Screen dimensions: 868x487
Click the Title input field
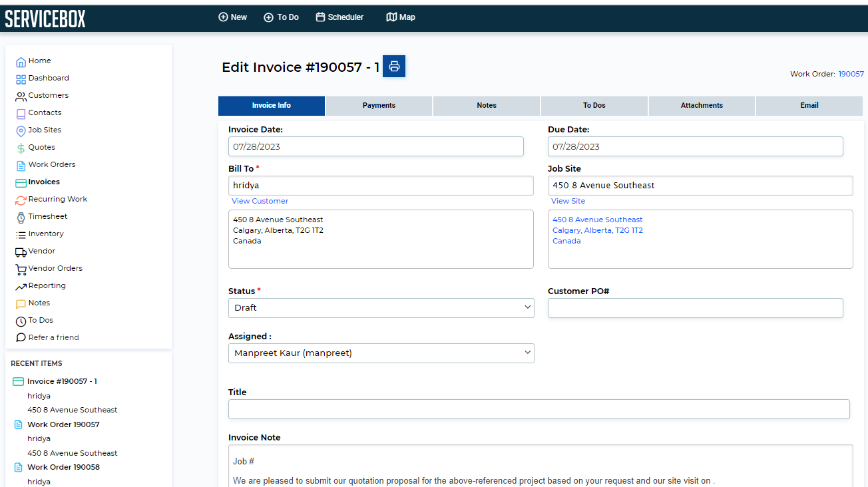[539, 409]
